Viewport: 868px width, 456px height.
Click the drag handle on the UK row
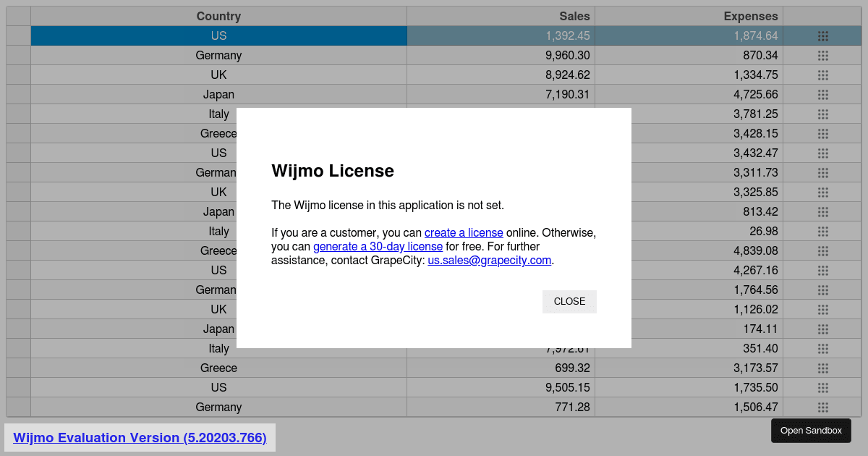click(822, 75)
